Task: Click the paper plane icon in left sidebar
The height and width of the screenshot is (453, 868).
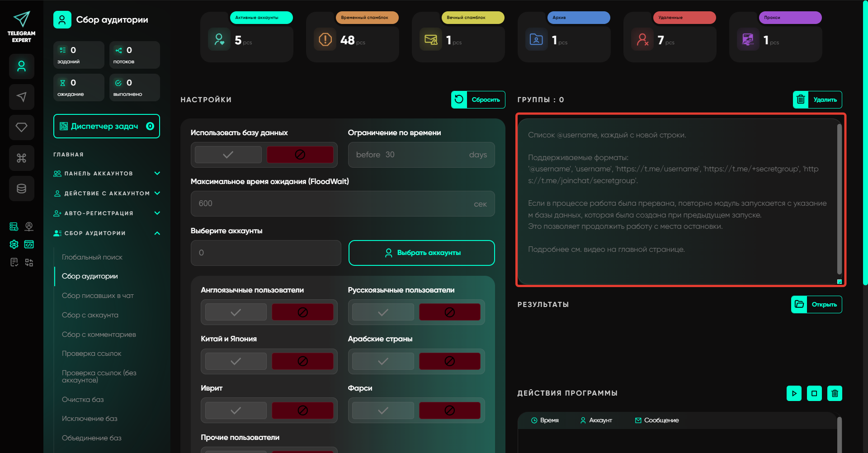Action: (21, 97)
